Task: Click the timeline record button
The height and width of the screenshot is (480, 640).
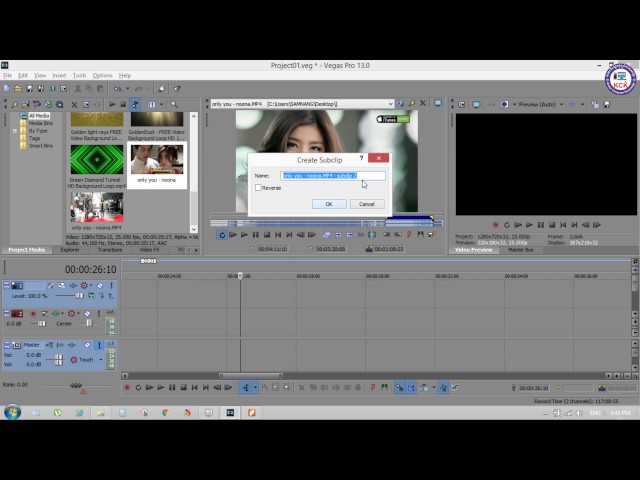Action: pos(127,387)
